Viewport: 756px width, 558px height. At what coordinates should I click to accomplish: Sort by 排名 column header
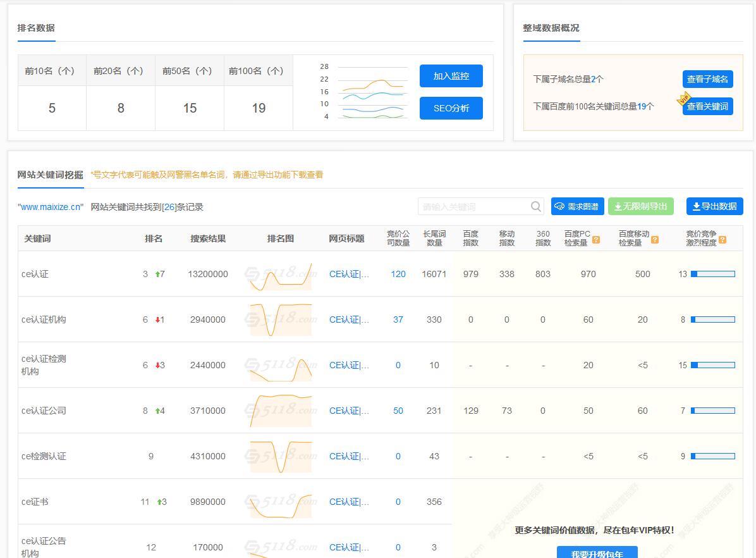[x=154, y=239]
